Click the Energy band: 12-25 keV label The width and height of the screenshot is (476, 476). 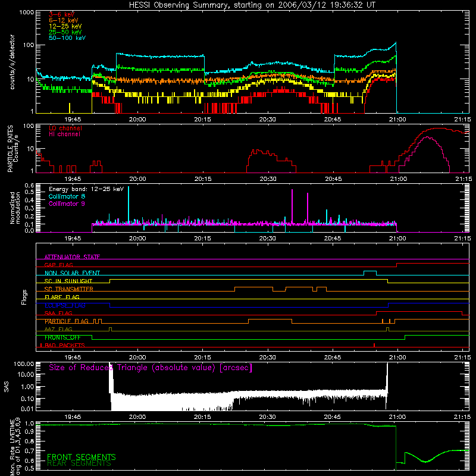86,189
